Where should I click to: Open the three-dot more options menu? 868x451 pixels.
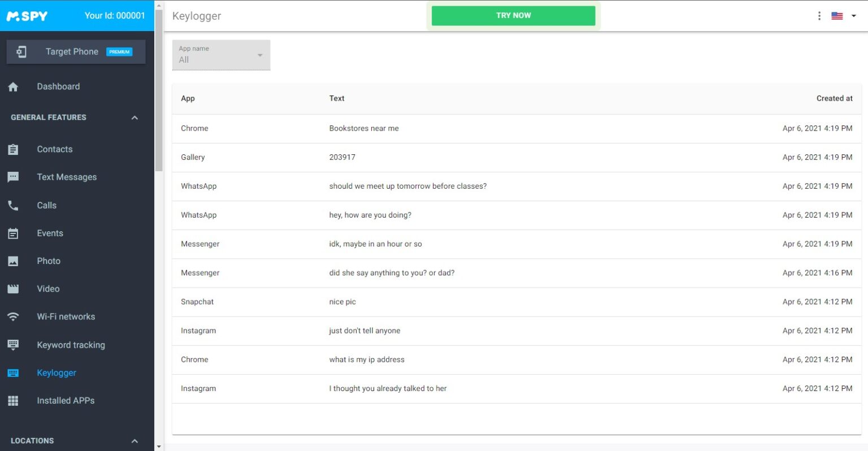tap(819, 16)
